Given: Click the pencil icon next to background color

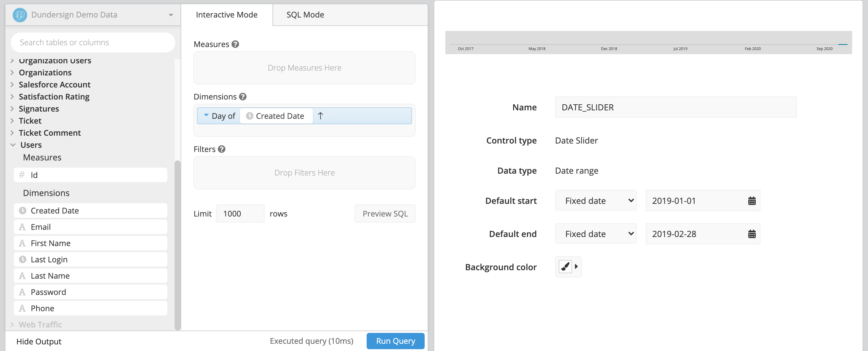Looking at the screenshot, I should pyautogui.click(x=565, y=267).
